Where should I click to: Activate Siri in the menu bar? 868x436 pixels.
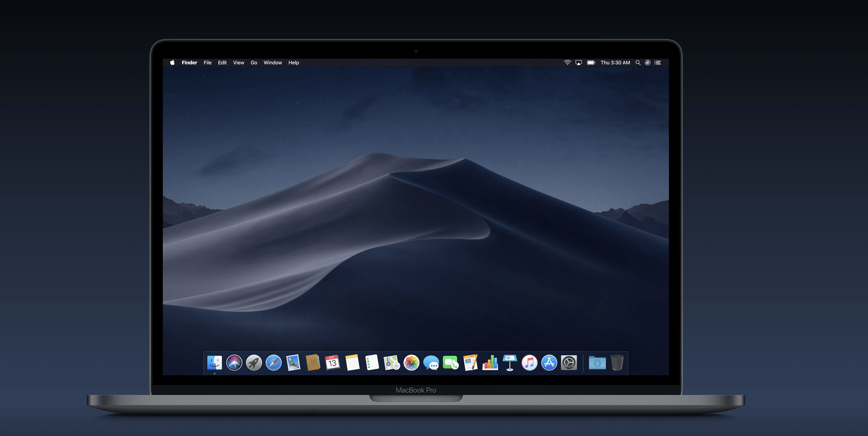648,62
